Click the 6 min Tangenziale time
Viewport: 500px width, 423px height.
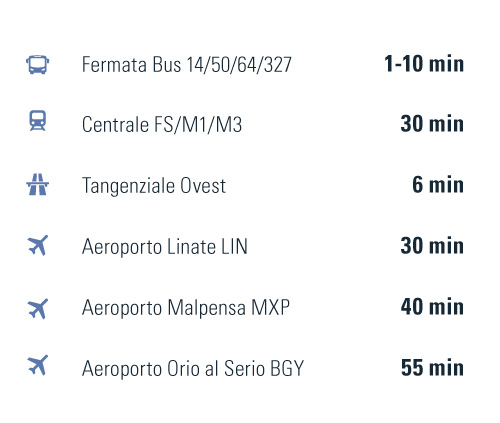coord(438,184)
